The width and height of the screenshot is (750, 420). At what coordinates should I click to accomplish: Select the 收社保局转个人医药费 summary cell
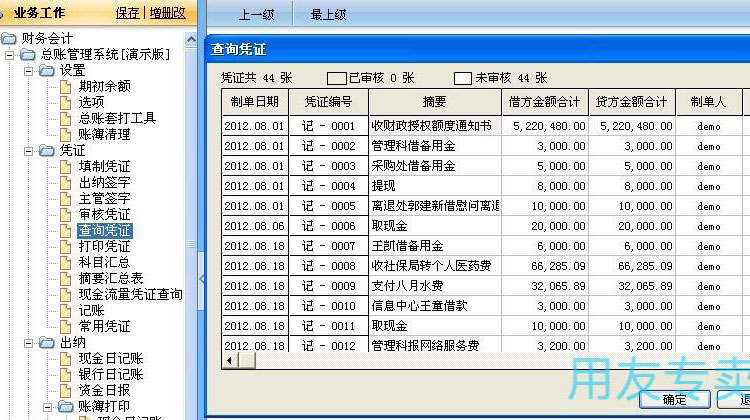[435, 266]
